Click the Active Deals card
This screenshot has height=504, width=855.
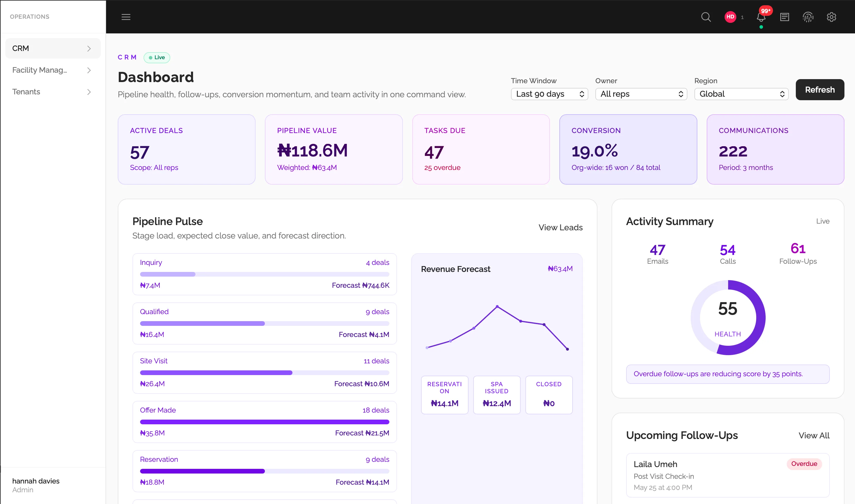[x=186, y=149]
